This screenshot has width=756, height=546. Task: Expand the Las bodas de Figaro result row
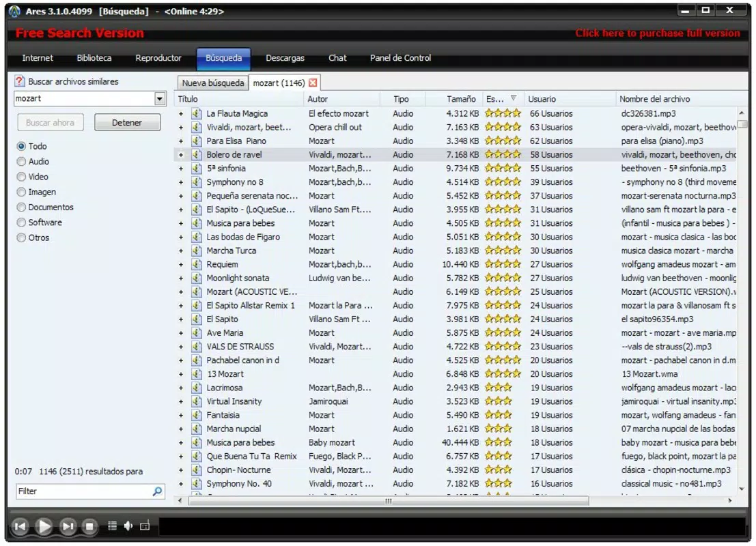(x=181, y=237)
